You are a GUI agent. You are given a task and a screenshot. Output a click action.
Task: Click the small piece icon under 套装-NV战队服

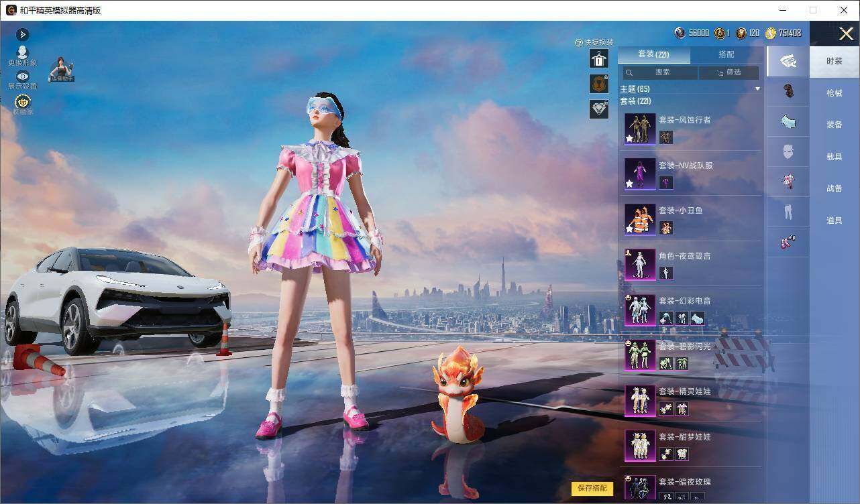(665, 182)
